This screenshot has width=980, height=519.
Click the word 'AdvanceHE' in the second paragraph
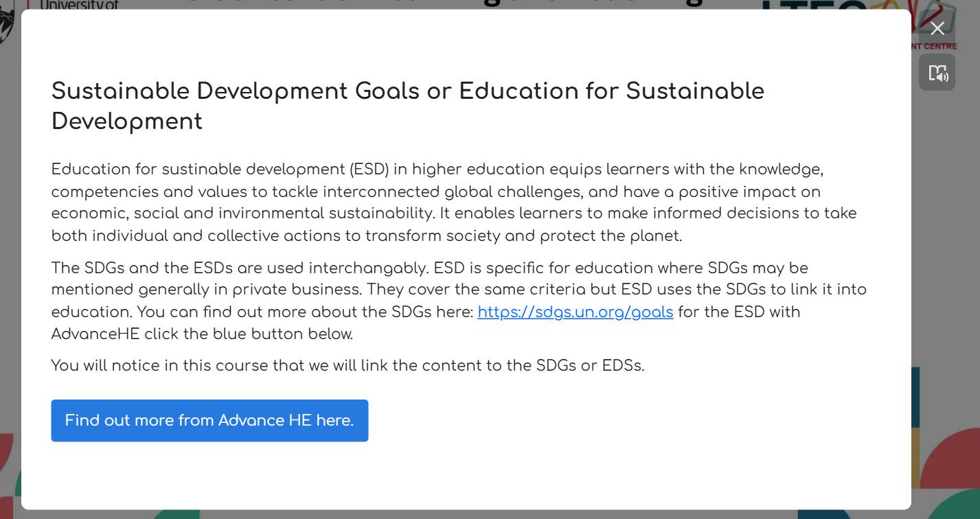pyautogui.click(x=95, y=334)
